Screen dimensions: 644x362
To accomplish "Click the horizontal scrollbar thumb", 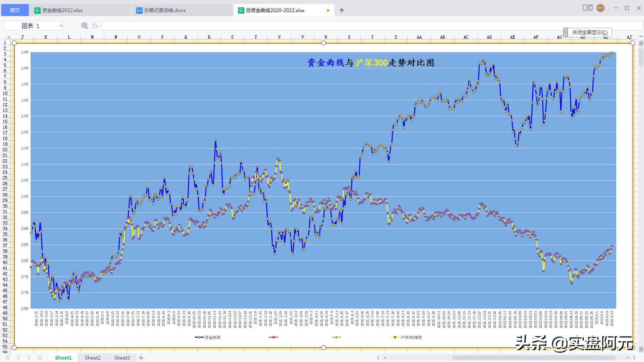I will tap(534, 358).
